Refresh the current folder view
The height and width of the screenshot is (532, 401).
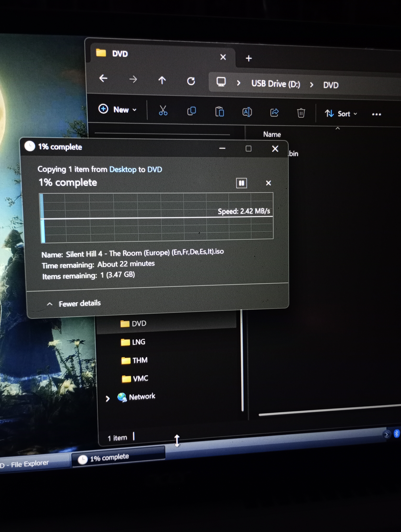[x=191, y=81]
